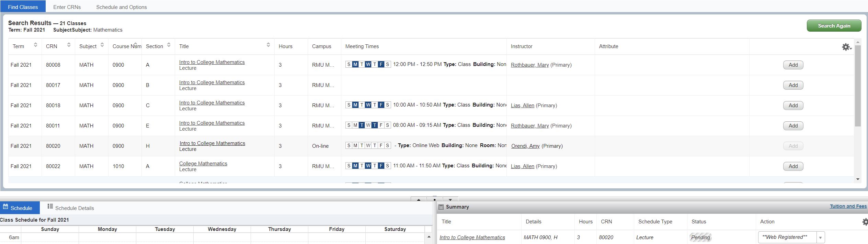Open Summary panel settings gear
Image resolution: width=868 pixels, height=244 pixels.
pyautogui.click(x=865, y=222)
